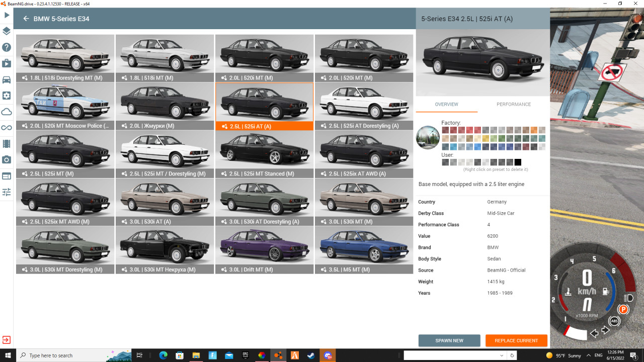Open the Mail app from the taskbar

pos(229,355)
